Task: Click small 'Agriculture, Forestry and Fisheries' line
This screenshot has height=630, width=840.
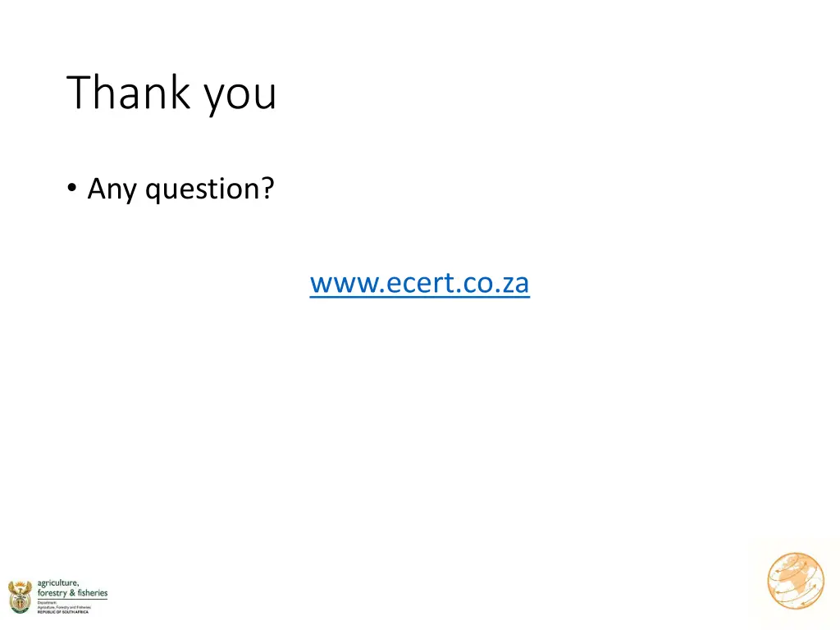Action: click(63, 607)
